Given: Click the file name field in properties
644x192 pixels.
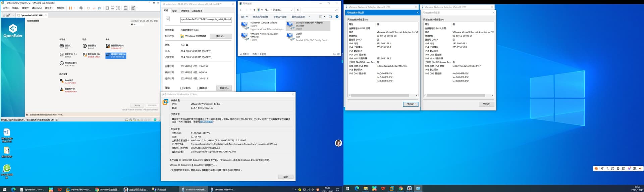Looking at the screenshot, I should 206,19.
